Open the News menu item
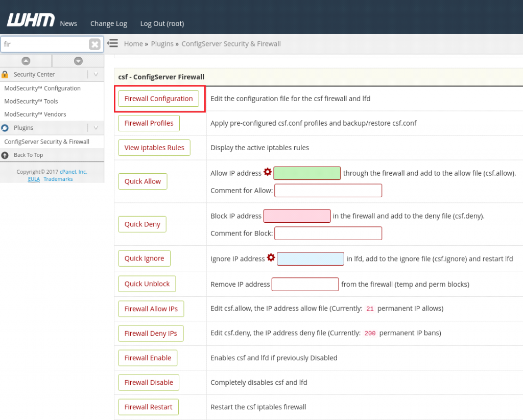The image size is (523, 420). coord(68,24)
